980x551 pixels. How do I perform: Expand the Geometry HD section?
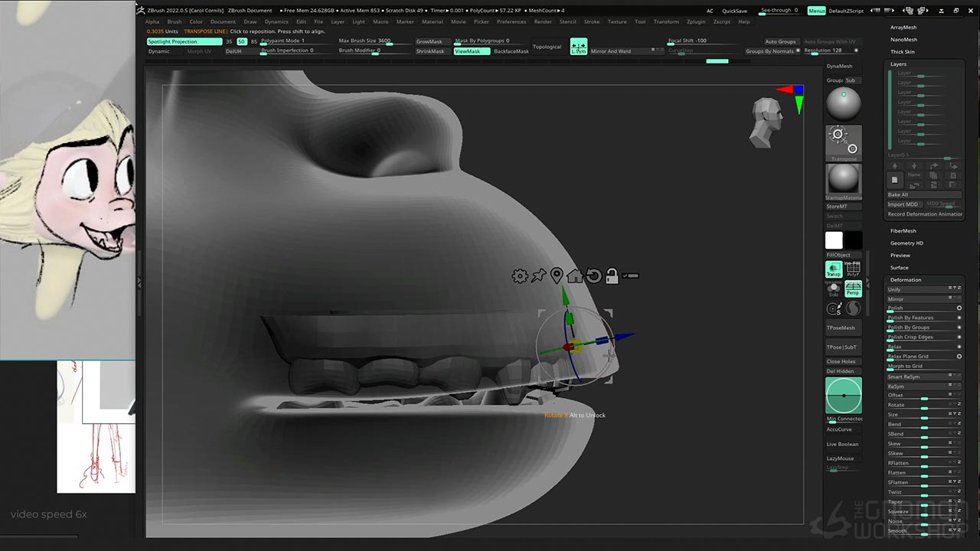click(x=906, y=243)
